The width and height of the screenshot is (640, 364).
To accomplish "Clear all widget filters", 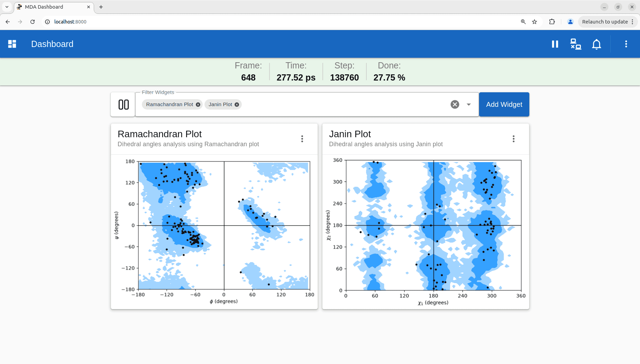I will point(455,104).
